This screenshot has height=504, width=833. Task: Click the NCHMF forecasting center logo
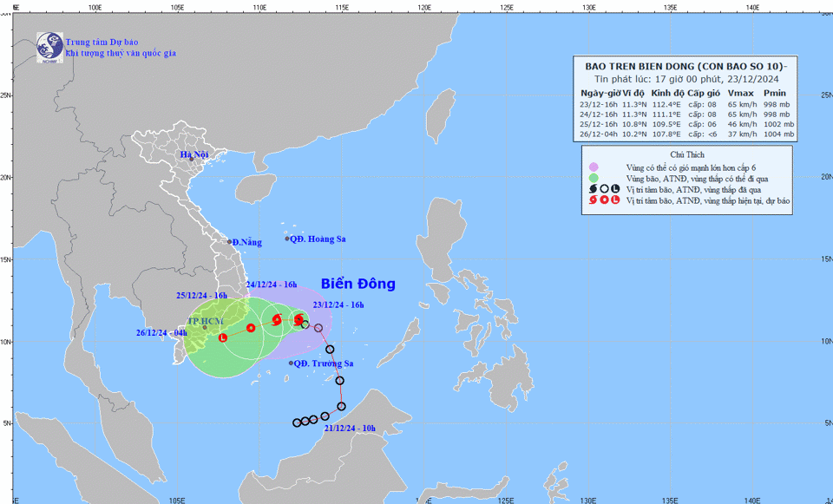[49, 47]
